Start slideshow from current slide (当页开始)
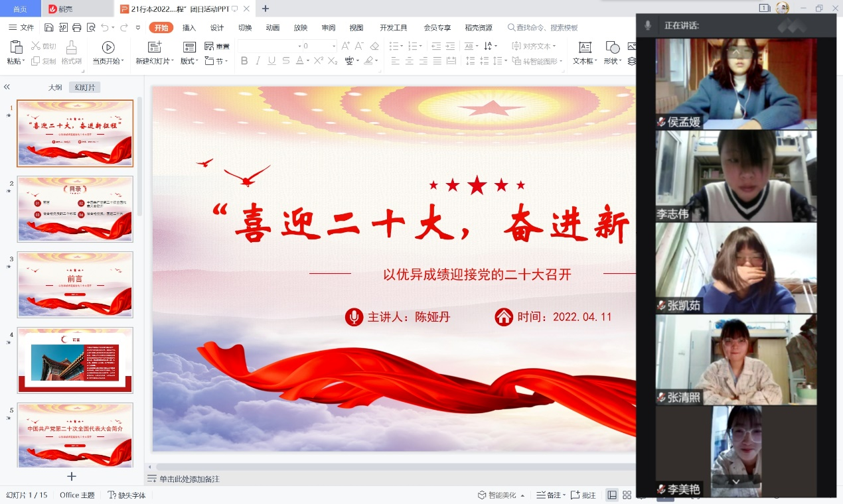Viewport: 843px width, 504px height. (108, 47)
